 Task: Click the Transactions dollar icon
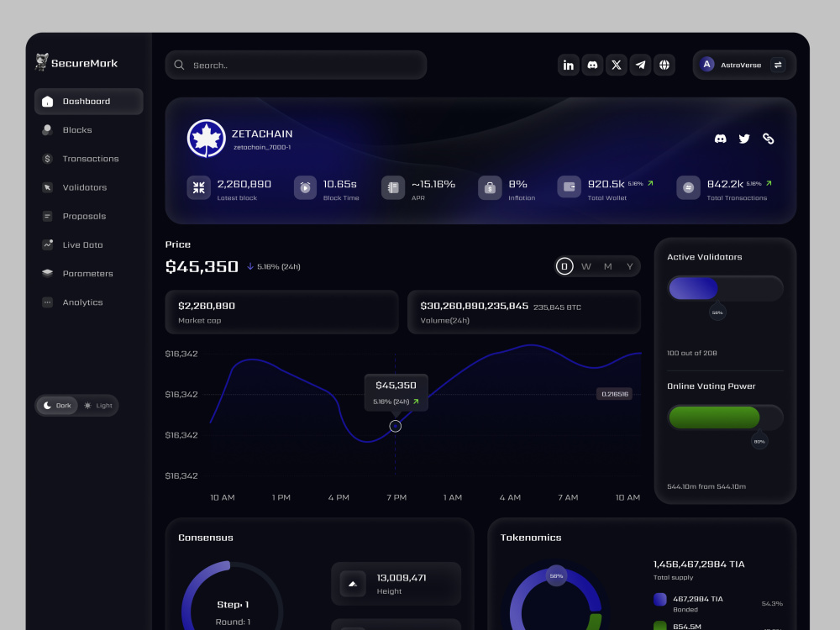(47, 159)
